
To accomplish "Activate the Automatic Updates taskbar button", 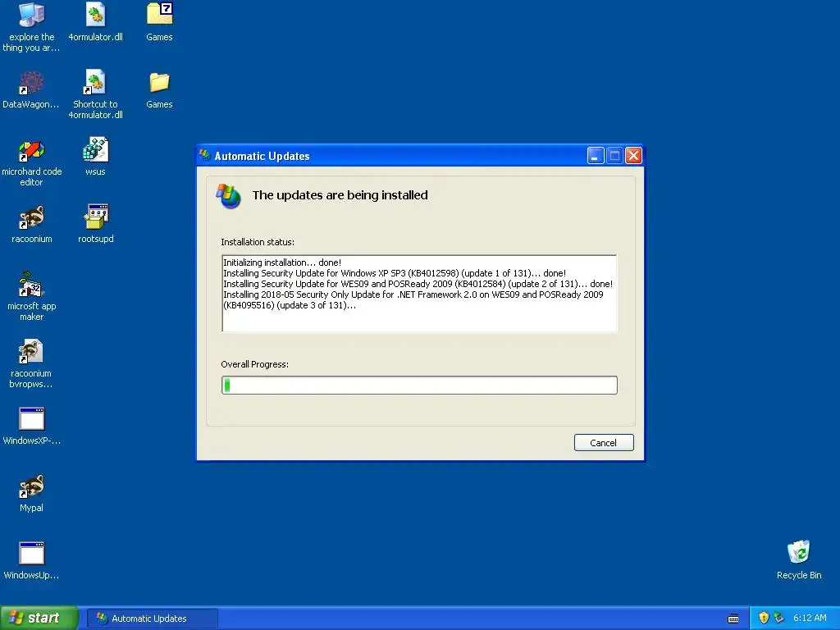I will 153,619.
